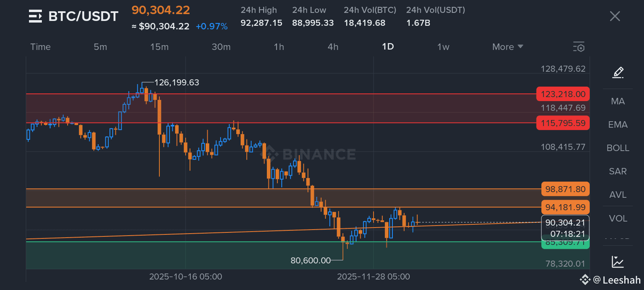The image size is (644, 290).
Task: Expand the More timeframes dropdown
Action: pos(508,47)
